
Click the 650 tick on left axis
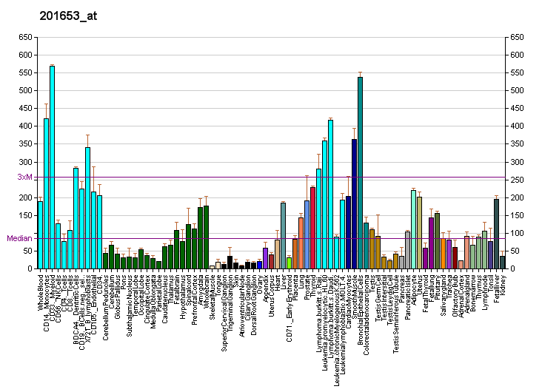click(x=26, y=37)
